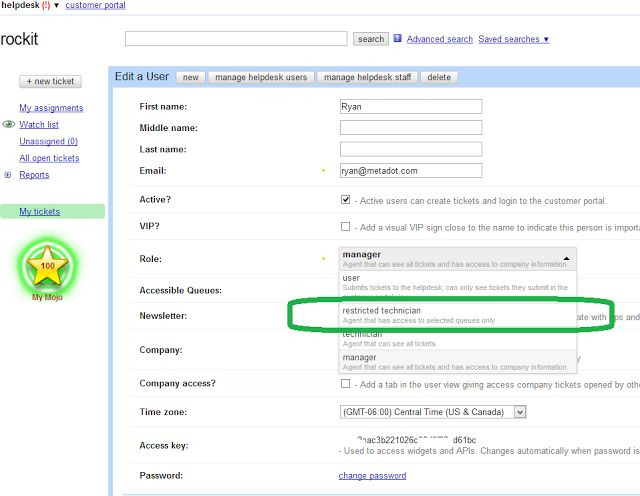Click the new ticket button
640x496 pixels.
pyautogui.click(x=50, y=81)
